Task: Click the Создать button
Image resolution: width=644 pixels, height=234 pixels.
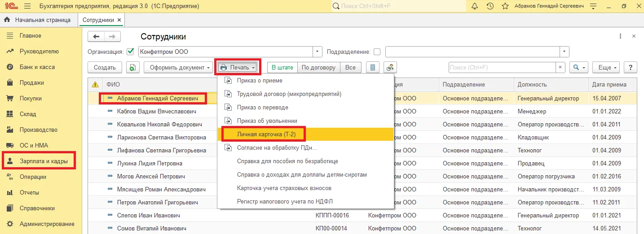Action: (x=105, y=68)
